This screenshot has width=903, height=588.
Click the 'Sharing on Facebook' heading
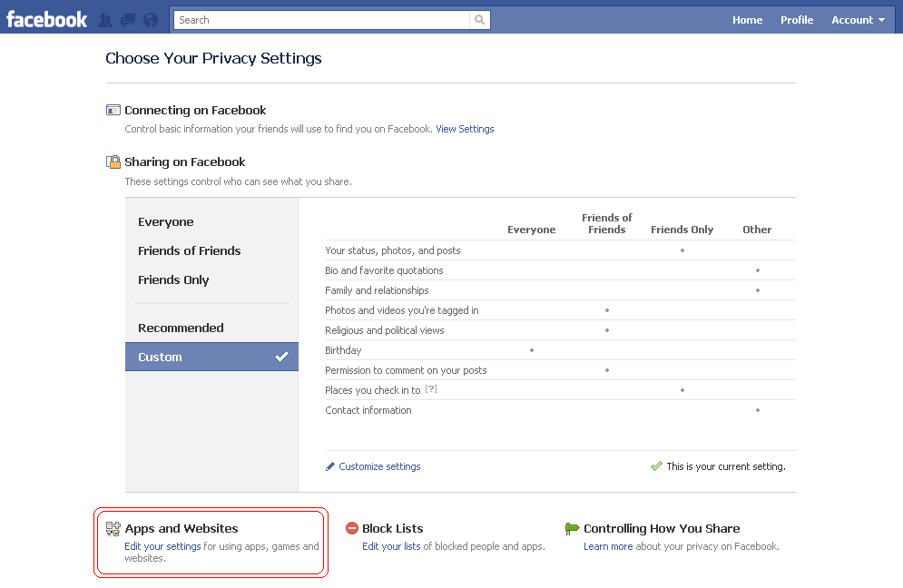[185, 162]
